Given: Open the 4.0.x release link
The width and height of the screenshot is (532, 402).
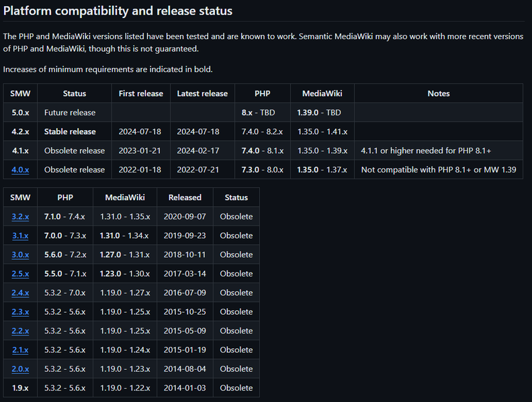Looking at the screenshot, I should coord(20,170).
